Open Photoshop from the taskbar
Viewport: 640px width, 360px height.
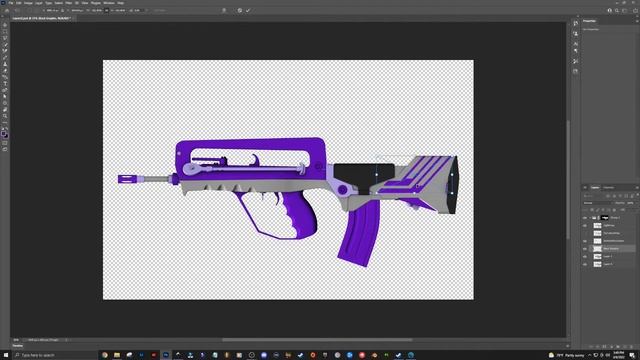coord(166,355)
